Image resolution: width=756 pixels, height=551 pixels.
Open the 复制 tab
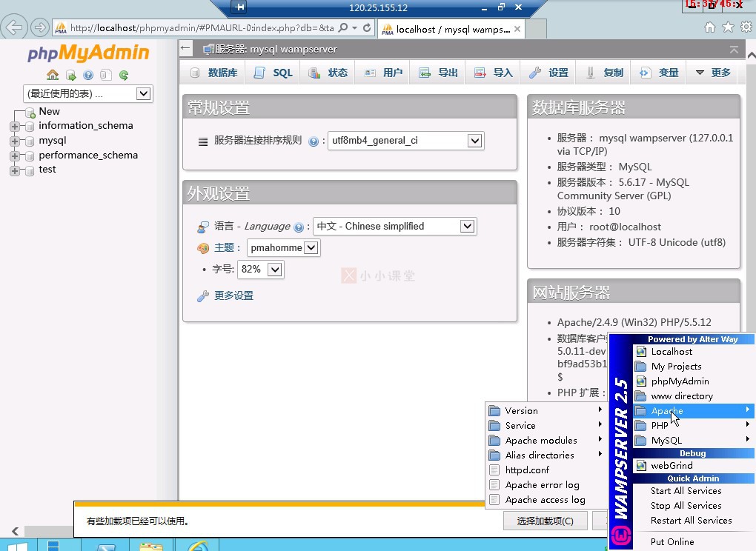click(605, 73)
